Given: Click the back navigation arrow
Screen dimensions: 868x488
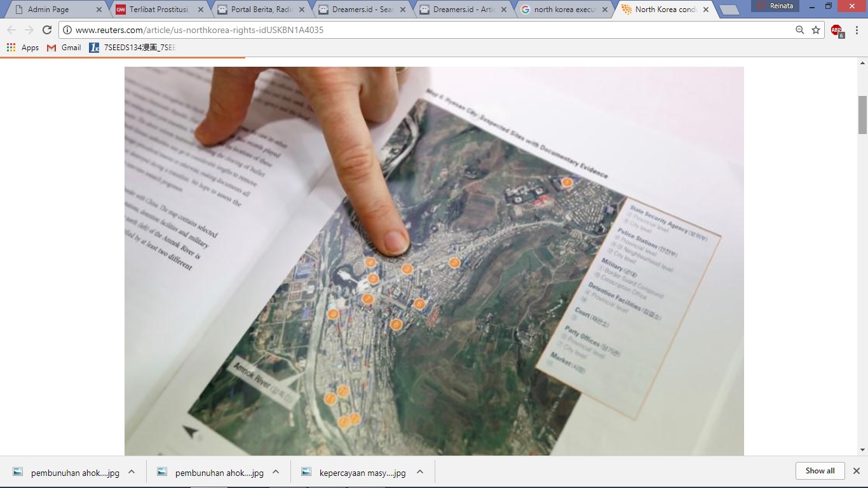Looking at the screenshot, I should coord(11,30).
